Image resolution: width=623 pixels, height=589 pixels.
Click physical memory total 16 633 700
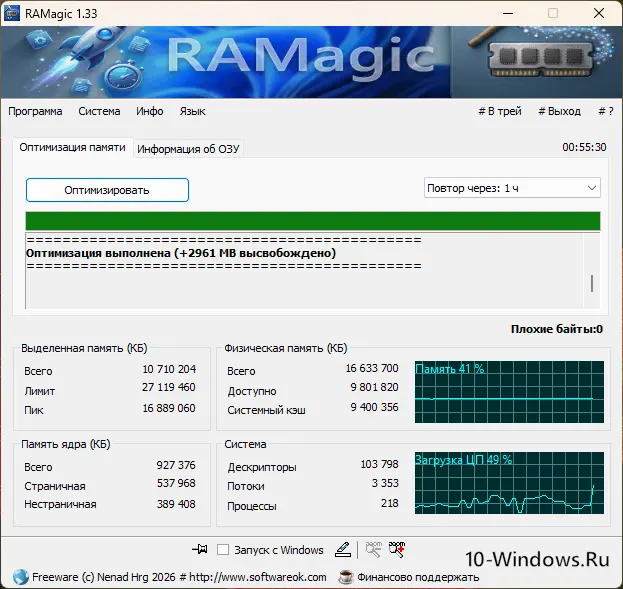coord(372,368)
